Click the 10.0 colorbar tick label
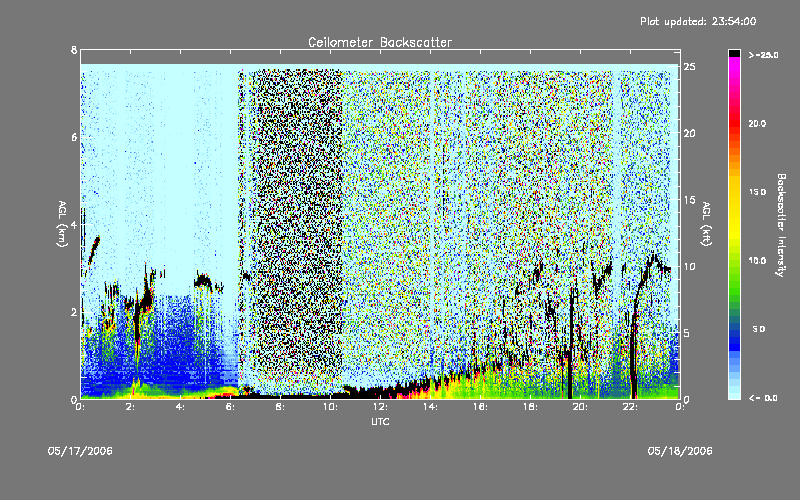 click(757, 261)
